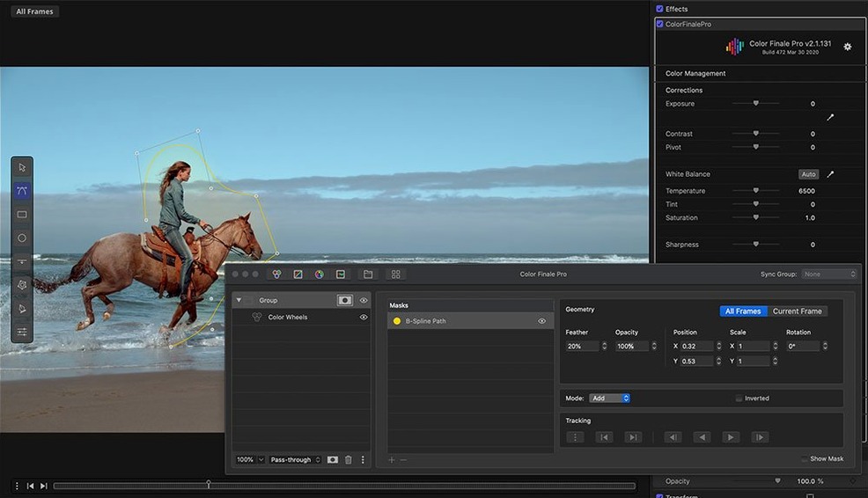Switch Geometry to All Frames
Image resolution: width=868 pixels, height=498 pixels.
tap(744, 311)
